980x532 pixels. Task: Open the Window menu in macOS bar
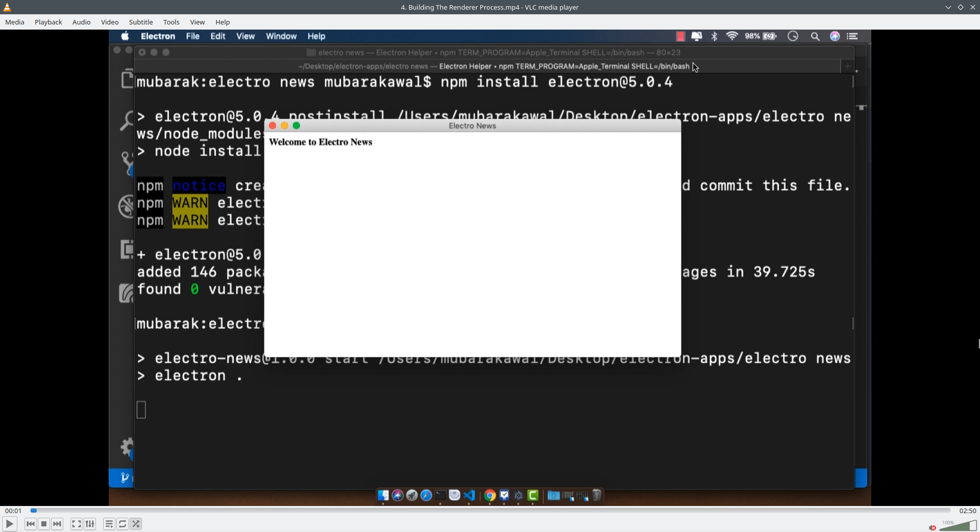point(281,36)
